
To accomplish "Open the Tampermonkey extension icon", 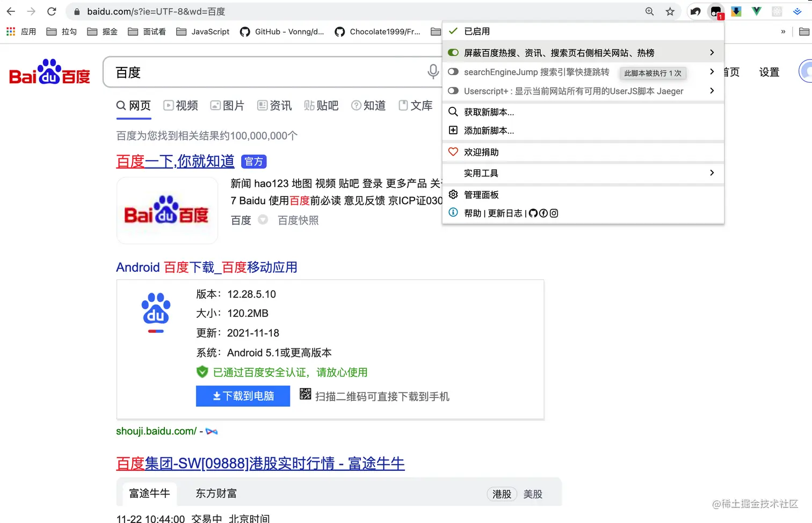I will pyautogui.click(x=716, y=11).
